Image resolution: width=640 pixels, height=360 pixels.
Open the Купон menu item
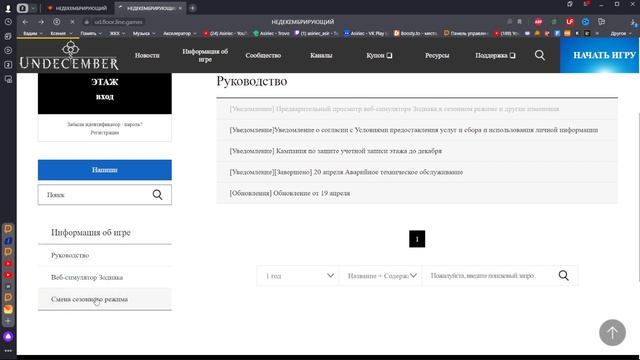(x=379, y=55)
